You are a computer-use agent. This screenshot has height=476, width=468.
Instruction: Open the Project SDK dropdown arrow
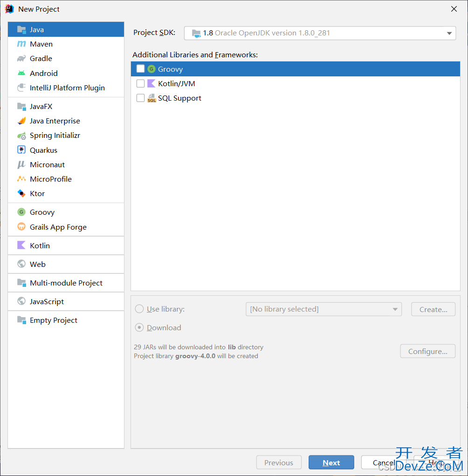pyautogui.click(x=449, y=34)
